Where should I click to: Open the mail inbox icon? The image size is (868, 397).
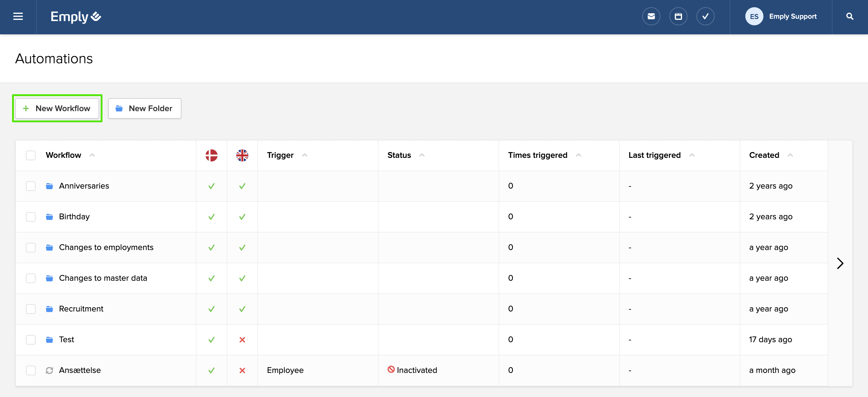click(651, 17)
